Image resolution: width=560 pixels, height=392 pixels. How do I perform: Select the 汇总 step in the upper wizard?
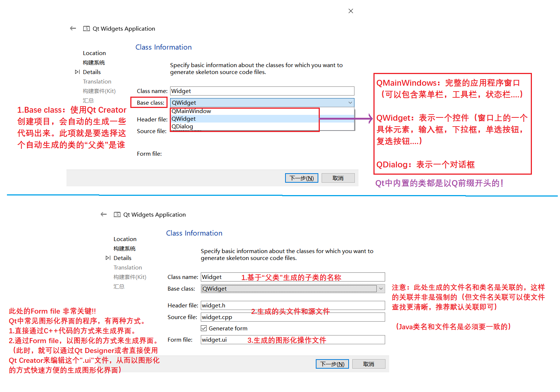pos(88,101)
